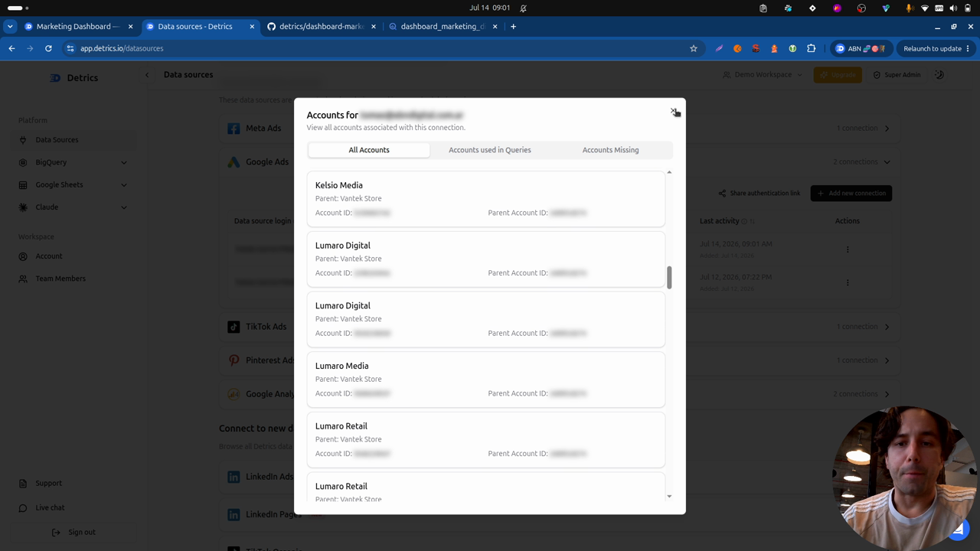Click Add new connection button
The width and height of the screenshot is (980, 551).
pyautogui.click(x=851, y=194)
